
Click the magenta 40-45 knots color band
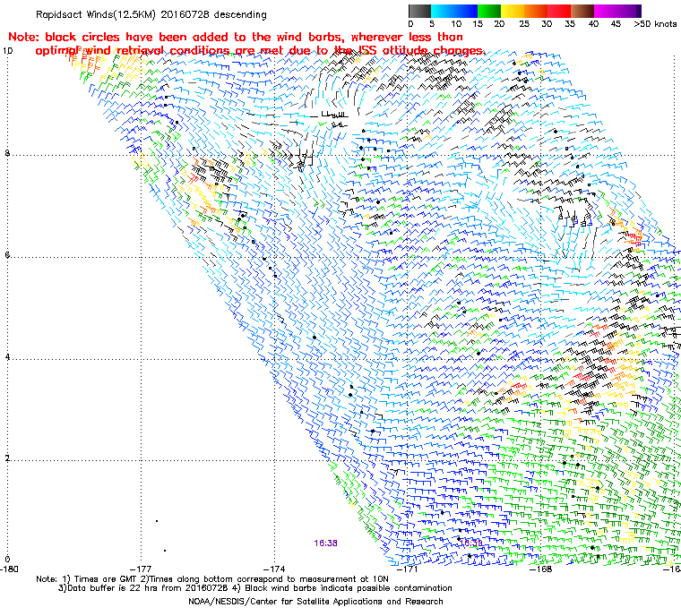pos(606,12)
